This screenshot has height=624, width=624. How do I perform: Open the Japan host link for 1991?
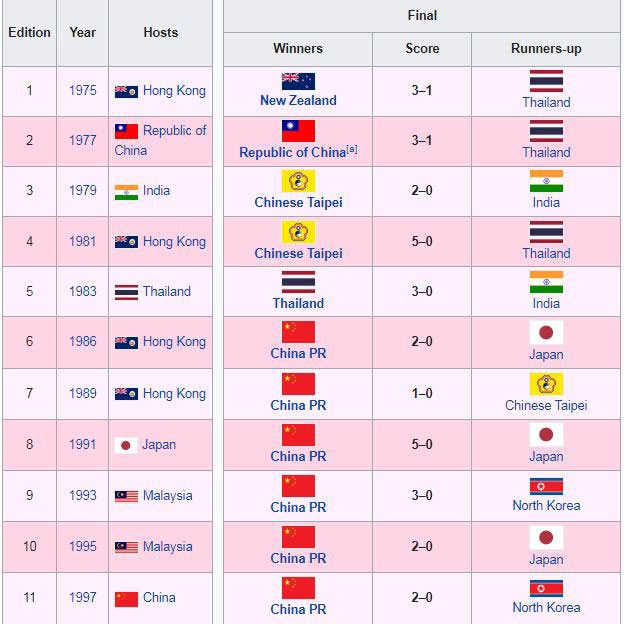tap(159, 445)
